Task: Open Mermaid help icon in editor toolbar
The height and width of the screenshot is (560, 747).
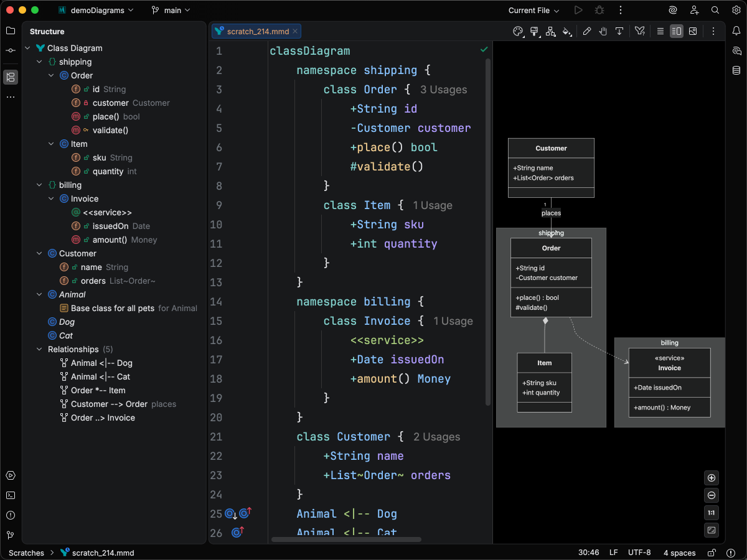Action: click(x=639, y=31)
